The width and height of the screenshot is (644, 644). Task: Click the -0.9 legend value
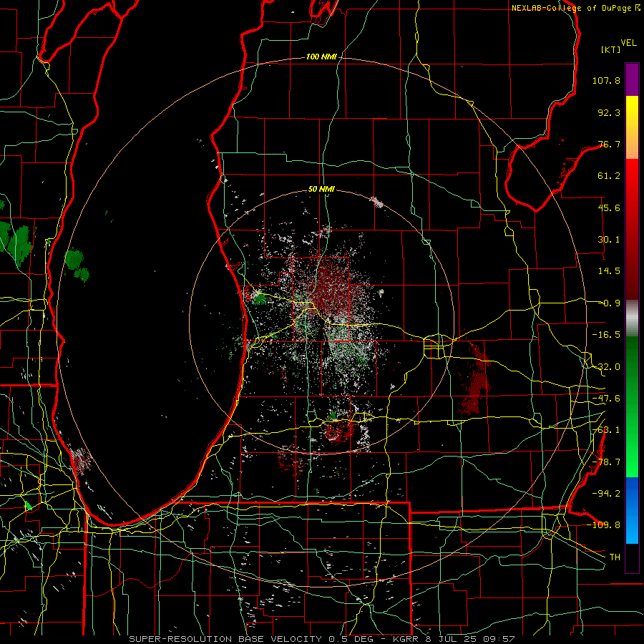coord(611,303)
